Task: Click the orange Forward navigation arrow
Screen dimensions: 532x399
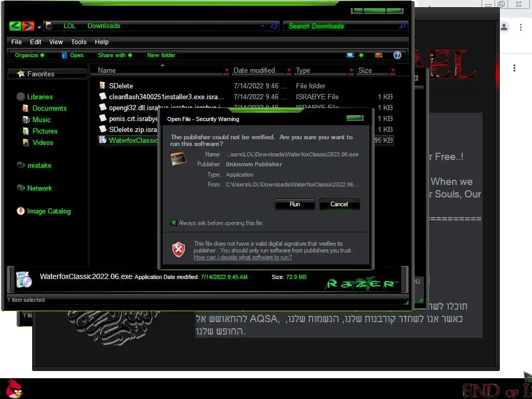Action: click(x=28, y=26)
